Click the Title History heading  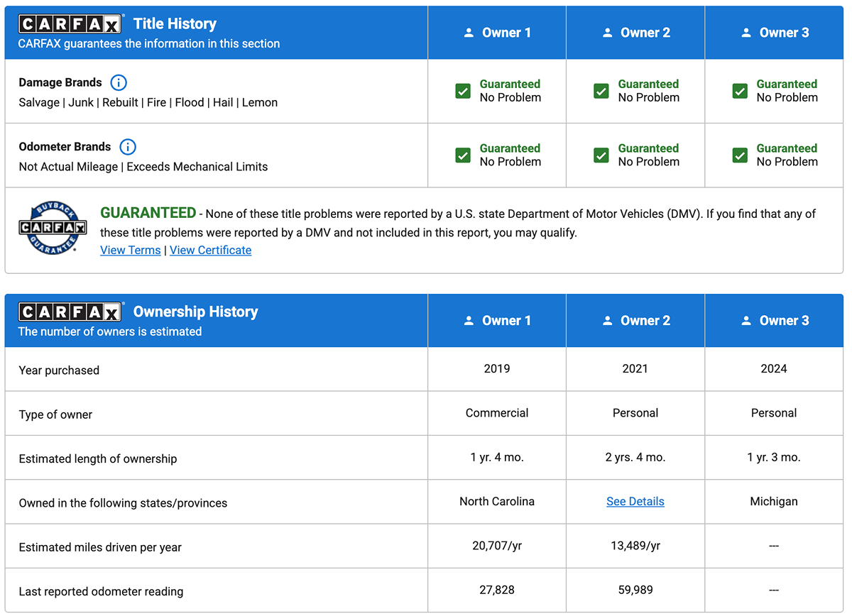[x=175, y=23]
